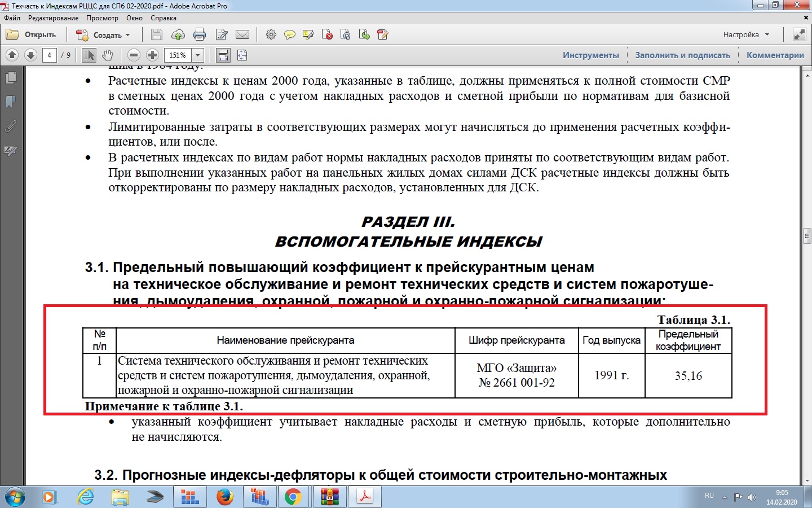Zoom in with the plus button
The height and width of the screenshot is (508, 812).
click(152, 55)
